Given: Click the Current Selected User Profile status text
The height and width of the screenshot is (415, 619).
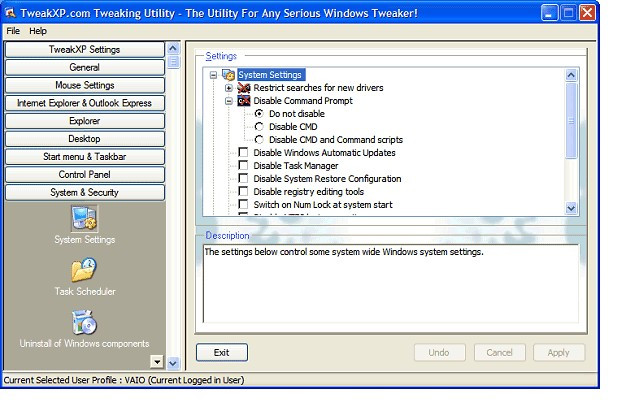Looking at the screenshot, I should click(x=124, y=380).
